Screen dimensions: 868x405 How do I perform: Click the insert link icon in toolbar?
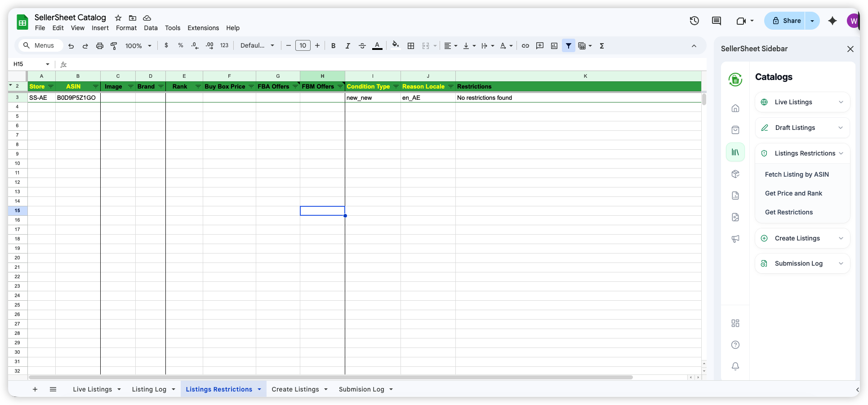(525, 45)
